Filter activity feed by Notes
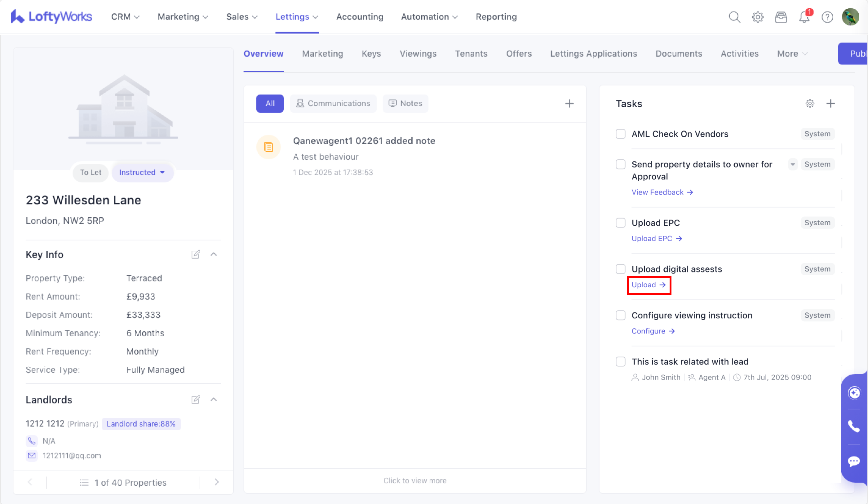The width and height of the screenshot is (868, 504). pyautogui.click(x=405, y=103)
